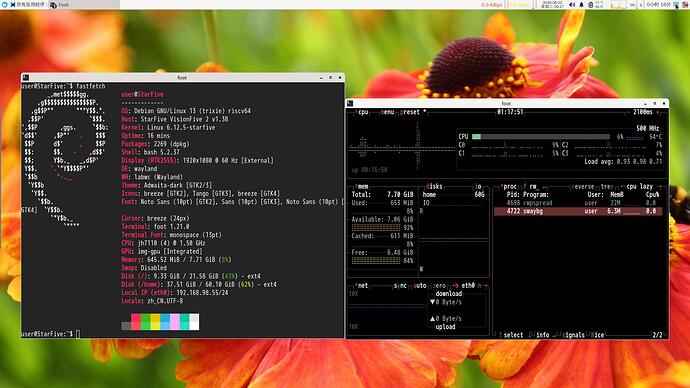Click the fastfetch terminal prompt cursor
Screen dimensions: 690x388
click(x=78, y=334)
